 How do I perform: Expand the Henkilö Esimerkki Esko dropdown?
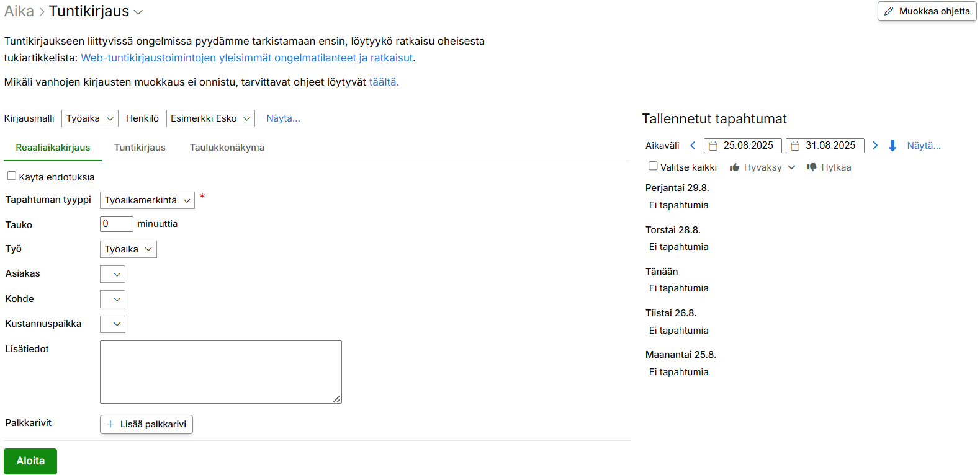pos(210,118)
